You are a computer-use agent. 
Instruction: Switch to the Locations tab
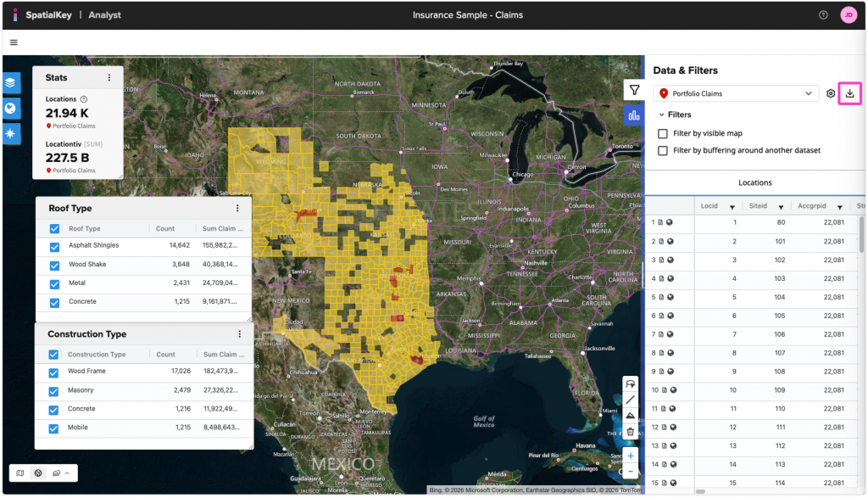[x=754, y=182]
